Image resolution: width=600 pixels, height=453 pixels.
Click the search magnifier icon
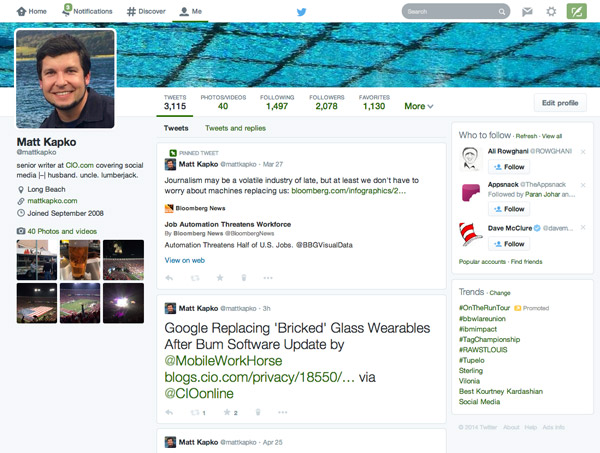502,12
